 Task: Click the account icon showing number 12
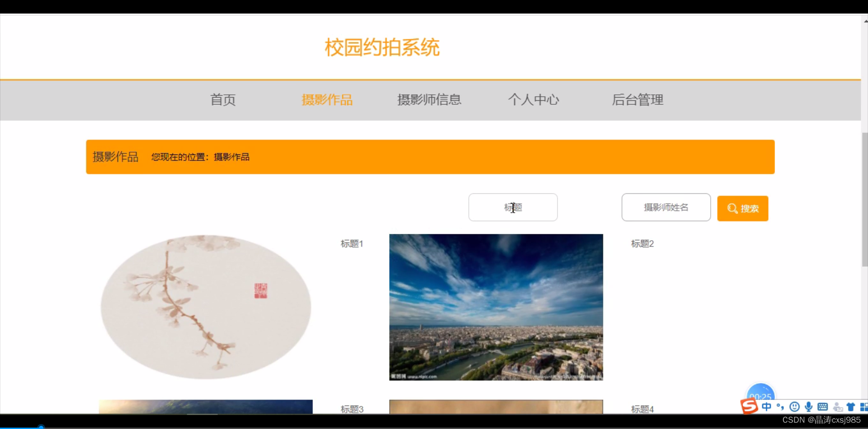838,406
